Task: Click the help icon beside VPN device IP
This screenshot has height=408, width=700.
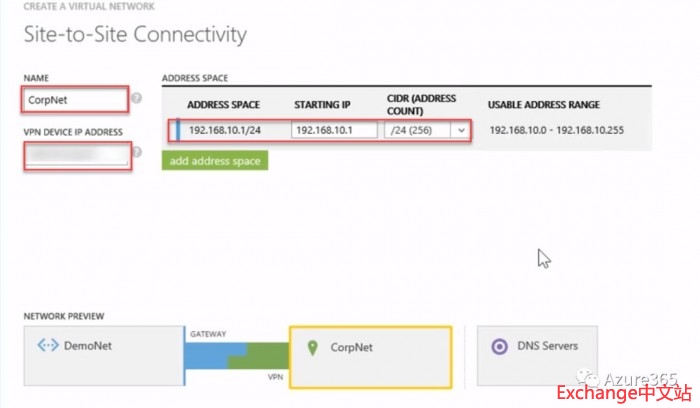Action: pyautogui.click(x=137, y=153)
